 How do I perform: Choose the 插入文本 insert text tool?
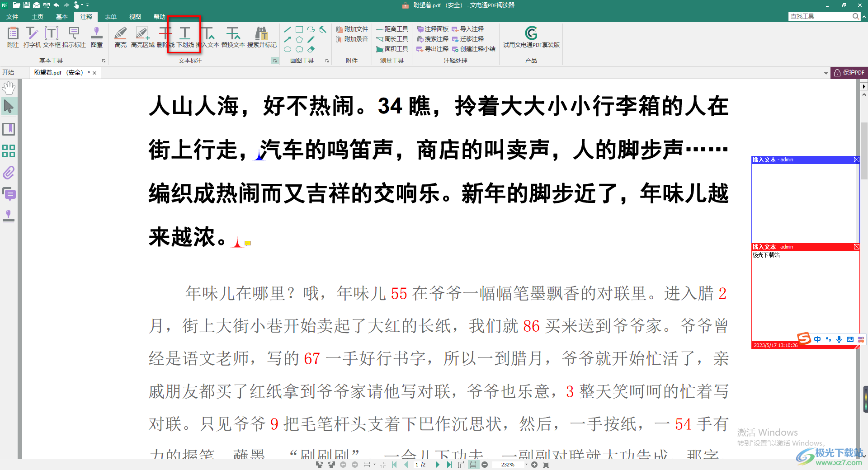coord(208,37)
